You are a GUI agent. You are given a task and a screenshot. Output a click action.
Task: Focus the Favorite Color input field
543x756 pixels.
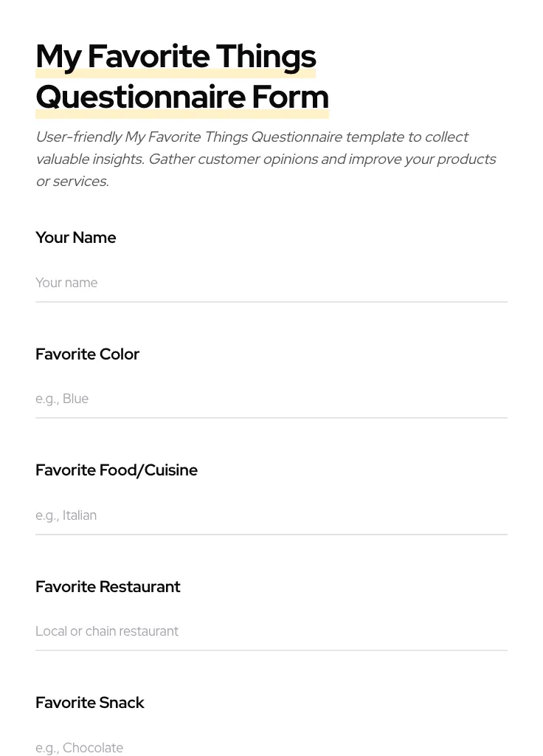click(271, 399)
